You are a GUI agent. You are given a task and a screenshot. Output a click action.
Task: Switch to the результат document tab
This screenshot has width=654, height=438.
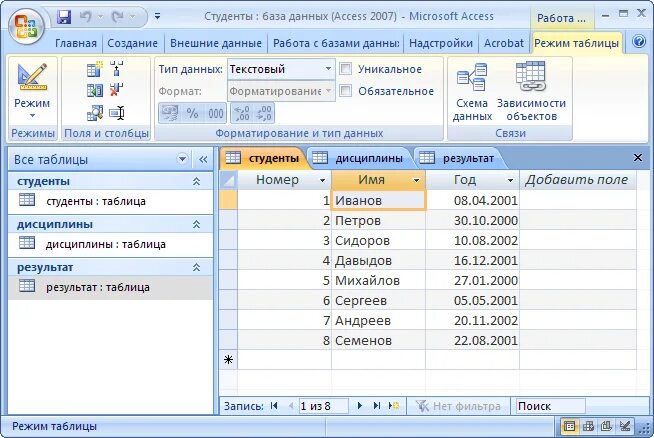tap(459, 159)
